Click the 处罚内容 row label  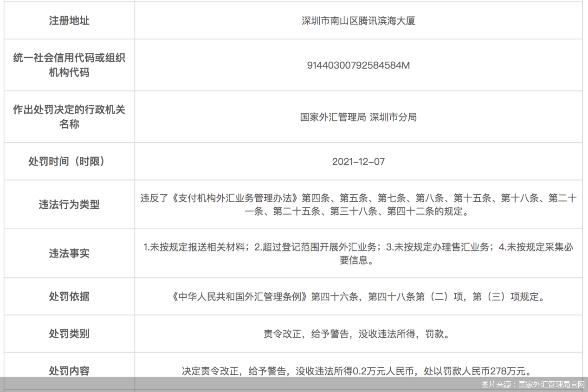pos(69,371)
